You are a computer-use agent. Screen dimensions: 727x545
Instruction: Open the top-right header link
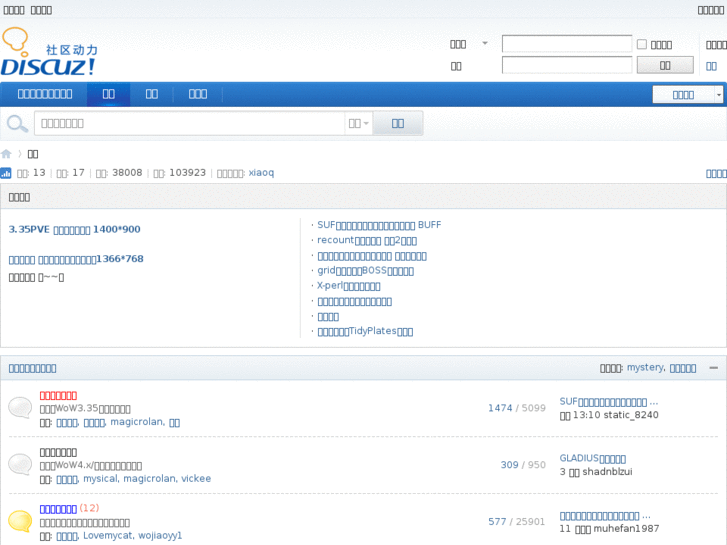pyautogui.click(x=711, y=10)
